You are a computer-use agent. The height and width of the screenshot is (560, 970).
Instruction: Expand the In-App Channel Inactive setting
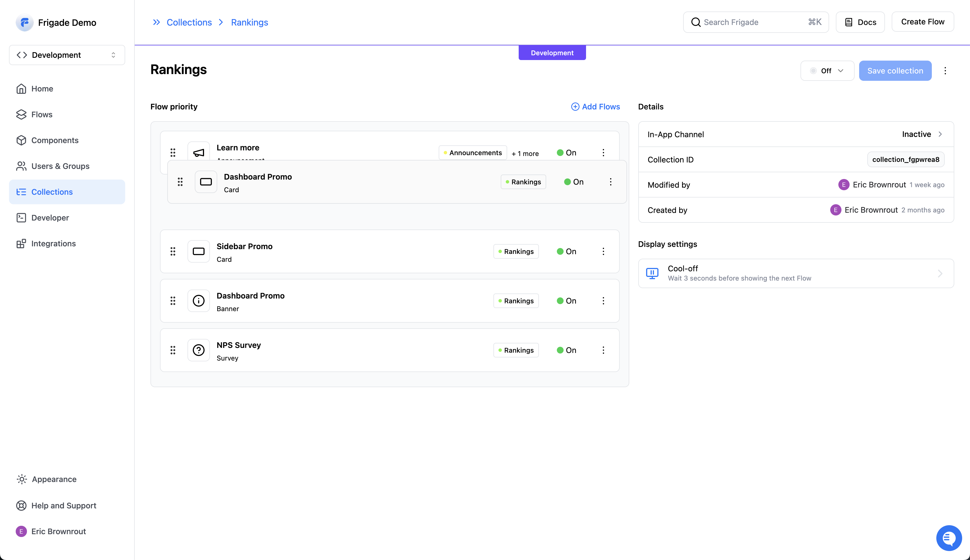click(922, 134)
